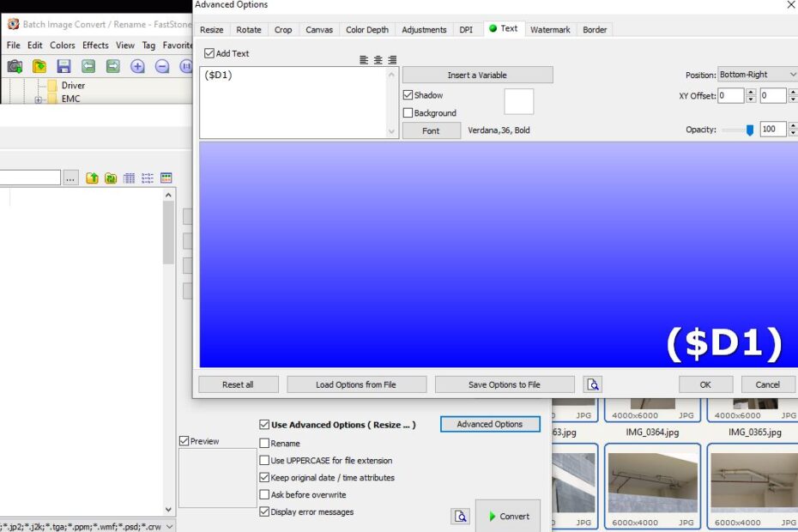
Task: Click the zoom in magnifier icon
Action: click(x=137, y=66)
